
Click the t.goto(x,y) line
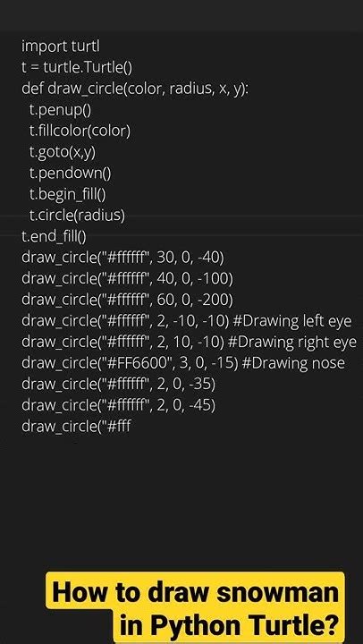pos(62,152)
